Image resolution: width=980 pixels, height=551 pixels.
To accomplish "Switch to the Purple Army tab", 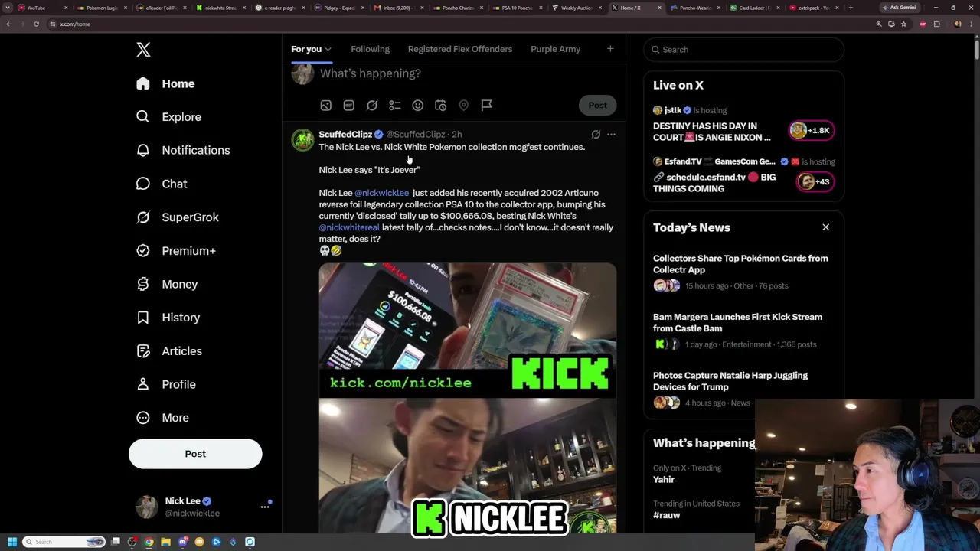I will (x=555, y=49).
